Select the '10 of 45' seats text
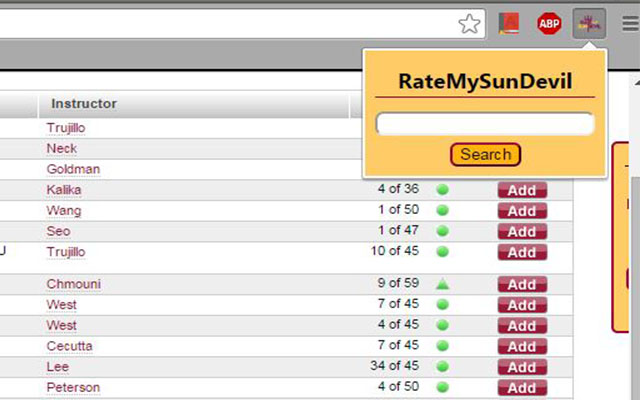This screenshot has height=400, width=640. click(395, 251)
